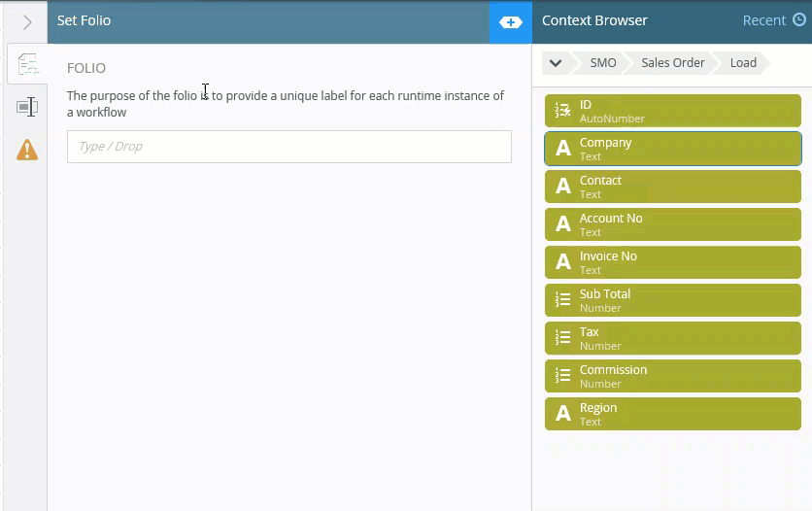Click the Folio Type / Drop field
812x511 pixels.
click(288, 147)
